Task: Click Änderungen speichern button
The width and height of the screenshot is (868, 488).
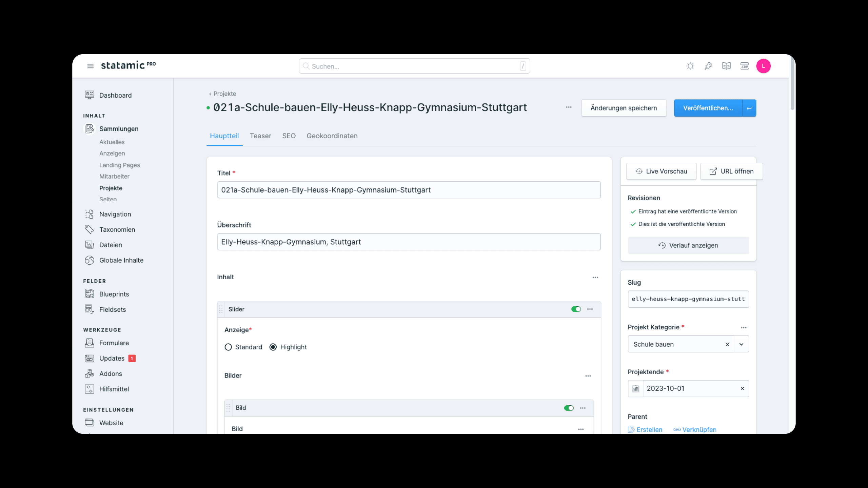Action: tap(624, 108)
